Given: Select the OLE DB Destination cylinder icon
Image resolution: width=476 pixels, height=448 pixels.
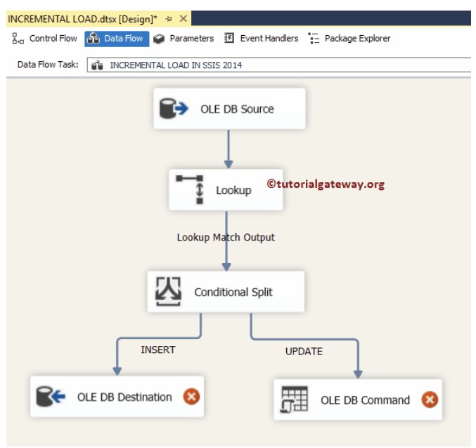Looking at the screenshot, I should pyautogui.click(x=51, y=396).
